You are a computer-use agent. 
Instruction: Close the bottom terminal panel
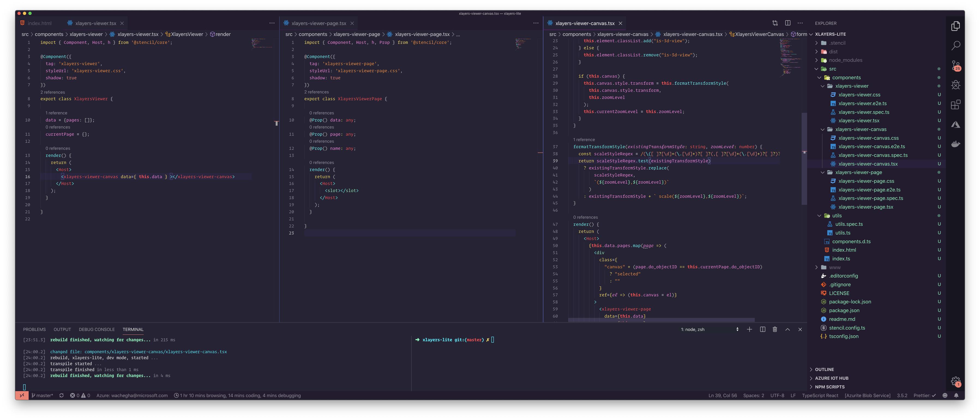(x=800, y=330)
